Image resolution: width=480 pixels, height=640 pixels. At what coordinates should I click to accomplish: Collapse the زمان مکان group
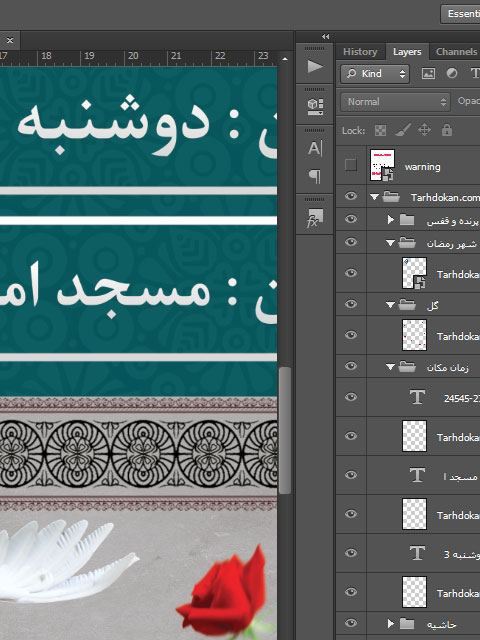point(390,367)
